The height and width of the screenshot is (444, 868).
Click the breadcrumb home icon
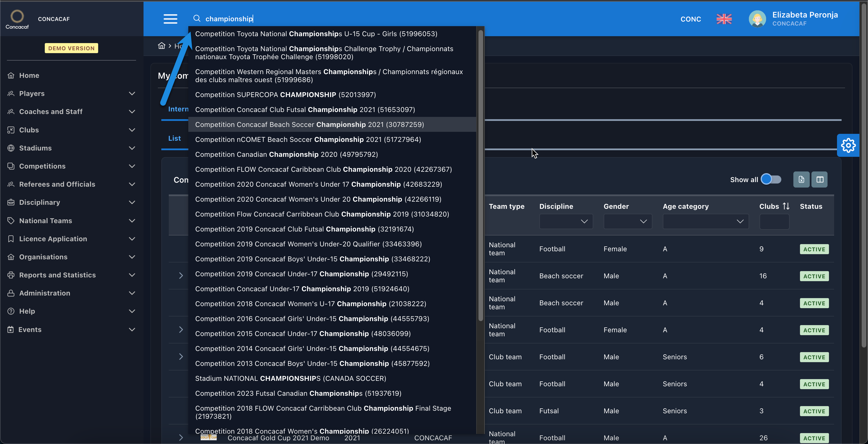pyautogui.click(x=162, y=46)
